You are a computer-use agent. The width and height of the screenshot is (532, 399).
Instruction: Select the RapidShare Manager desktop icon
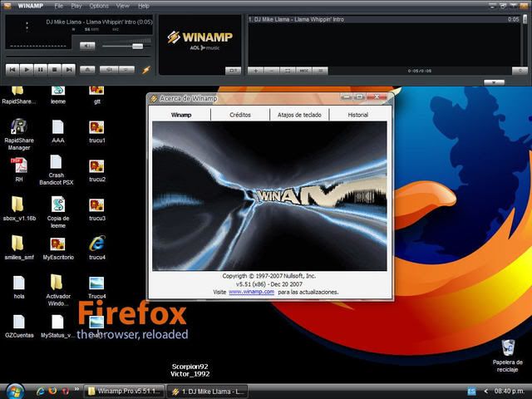pos(19,134)
